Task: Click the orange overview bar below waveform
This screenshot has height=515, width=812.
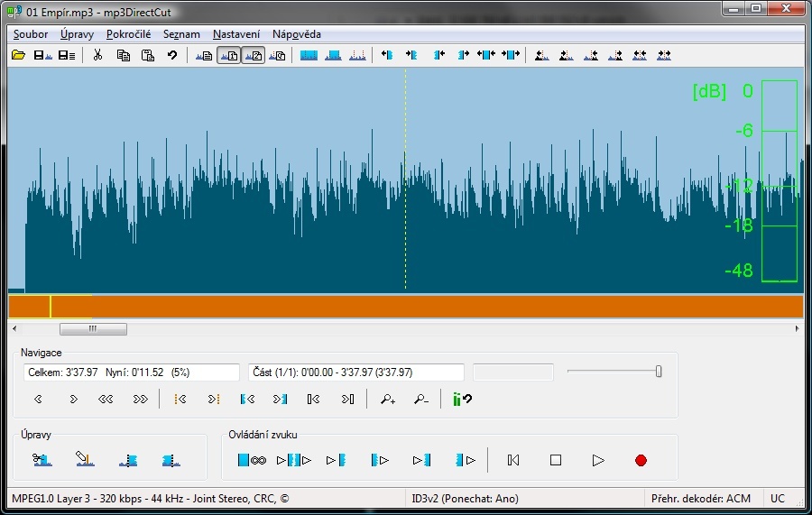Action: click(406, 307)
